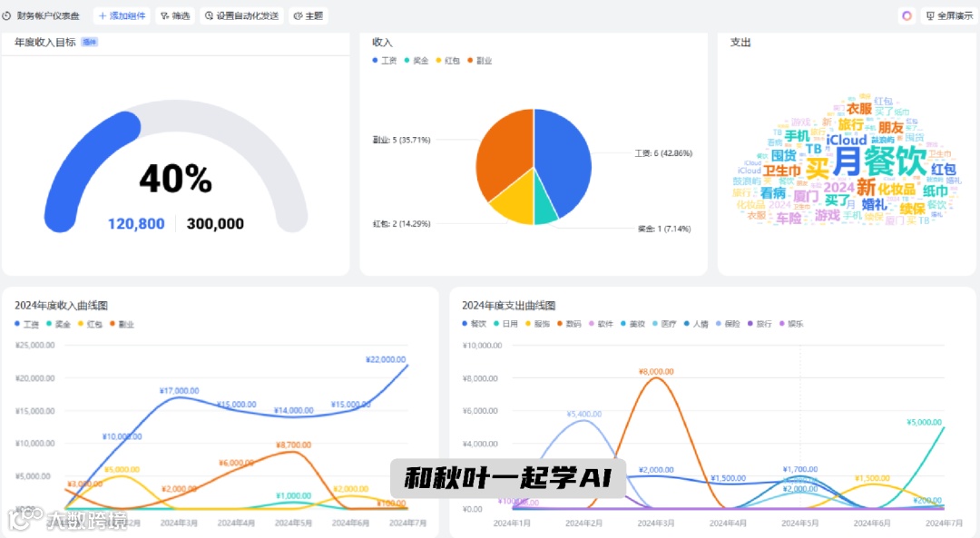
Task: Click the 副业: 5 (35.71%) pie label
Action: pyautogui.click(x=402, y=140)
